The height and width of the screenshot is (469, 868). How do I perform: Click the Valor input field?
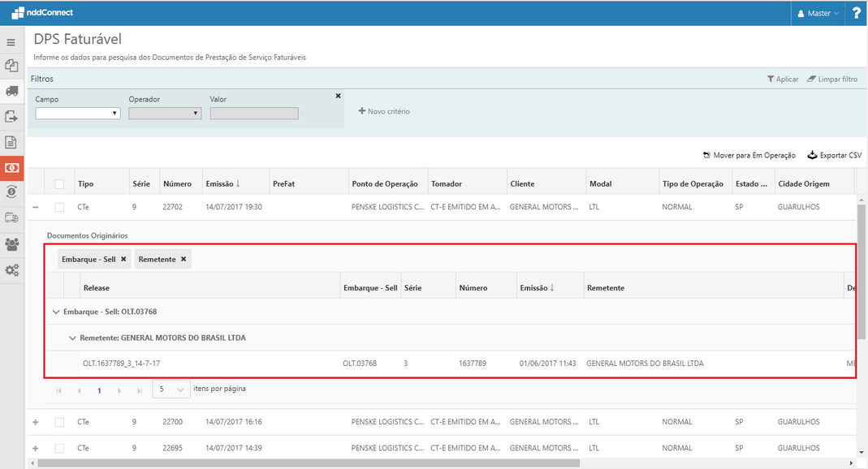pyautogui.click(x=254, y=114)
